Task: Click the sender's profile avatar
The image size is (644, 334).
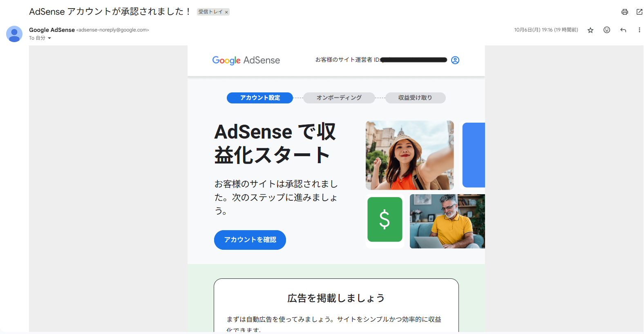Action: pyautogui.click(x=14, y=34)
